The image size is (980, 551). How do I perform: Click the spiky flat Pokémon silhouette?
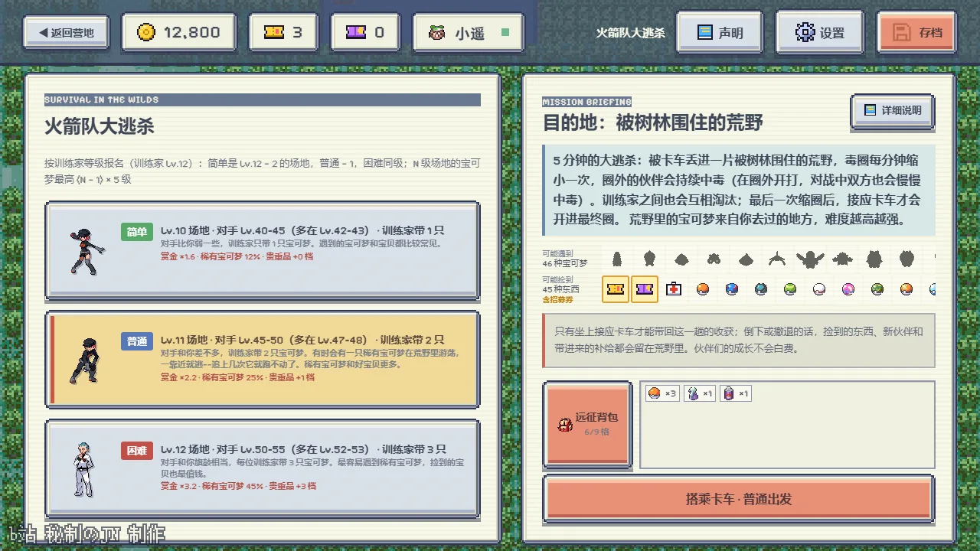[x=842, y=259]
